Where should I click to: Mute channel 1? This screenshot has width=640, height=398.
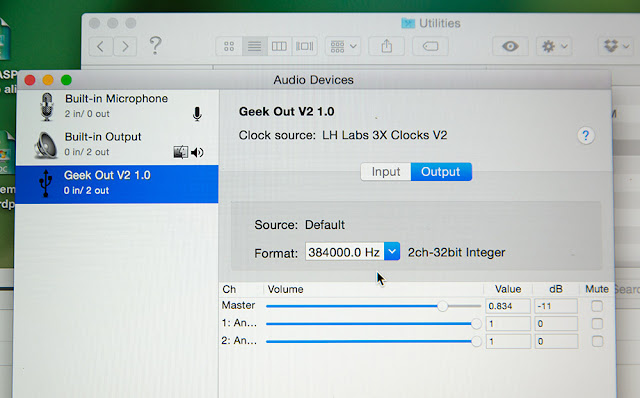597,324
